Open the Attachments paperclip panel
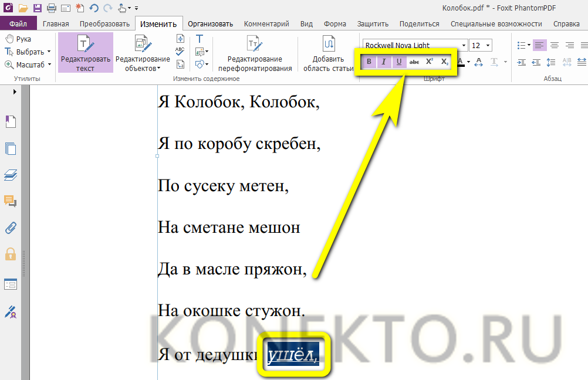This screenshot has width=588, height=380. click(x=11, y=228)
